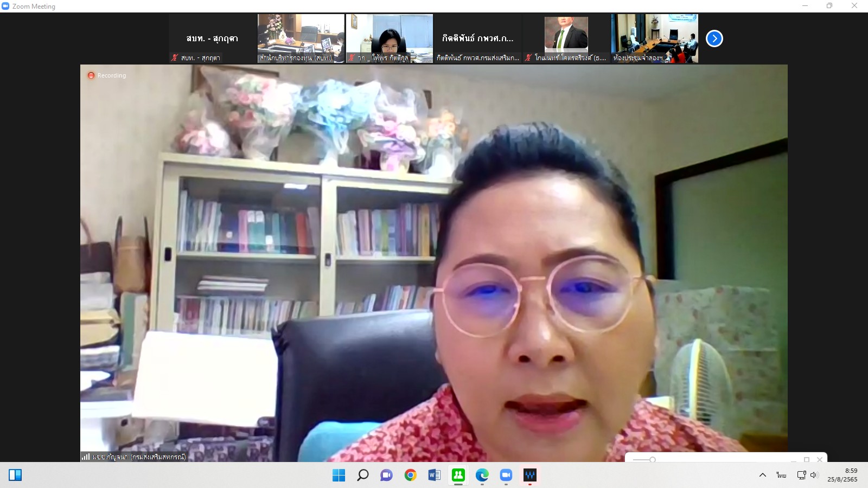868x488 pixels.
Task: Adjust slider in small bottom-right window
Action: tap(653, 460)
